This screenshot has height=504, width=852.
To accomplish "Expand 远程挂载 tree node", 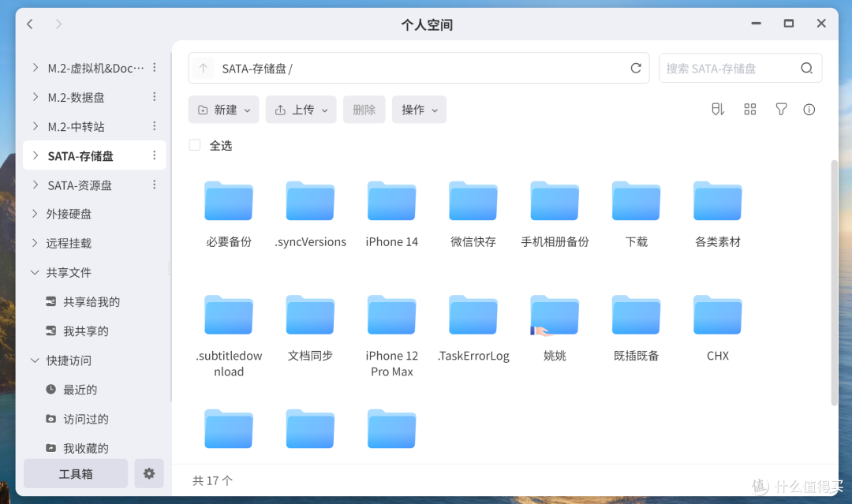I will (x=35, y=243).
